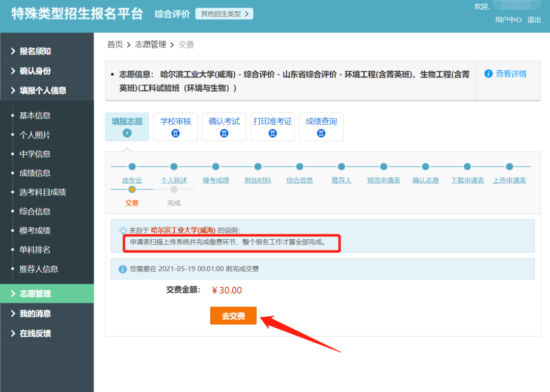Open the 推荐人 step link
Screen dimensions: 550x392
tap(341, 180)
